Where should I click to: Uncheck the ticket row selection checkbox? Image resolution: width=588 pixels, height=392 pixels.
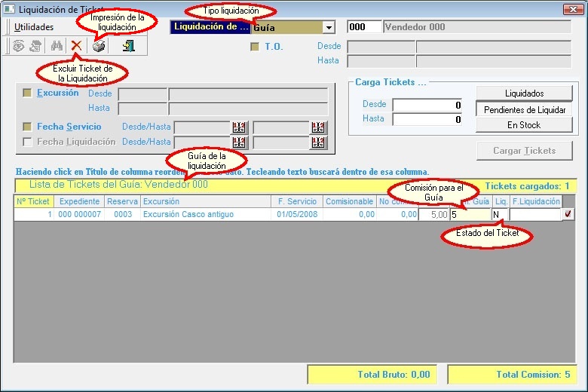tap(568, 215)
